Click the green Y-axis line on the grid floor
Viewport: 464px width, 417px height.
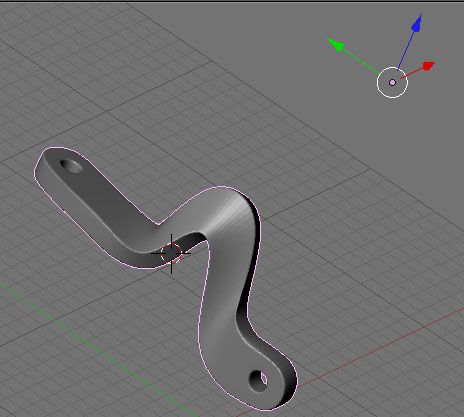pos(100,350)
